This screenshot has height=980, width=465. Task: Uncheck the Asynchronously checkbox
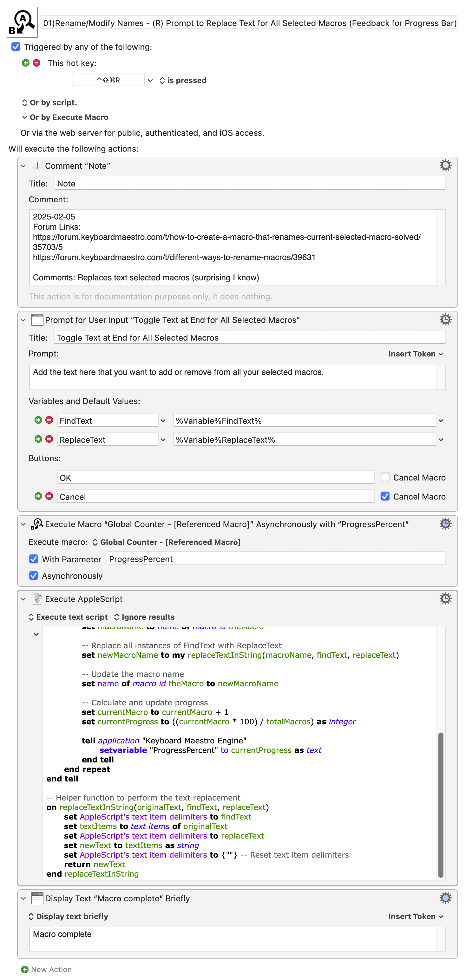pos(34,576)
